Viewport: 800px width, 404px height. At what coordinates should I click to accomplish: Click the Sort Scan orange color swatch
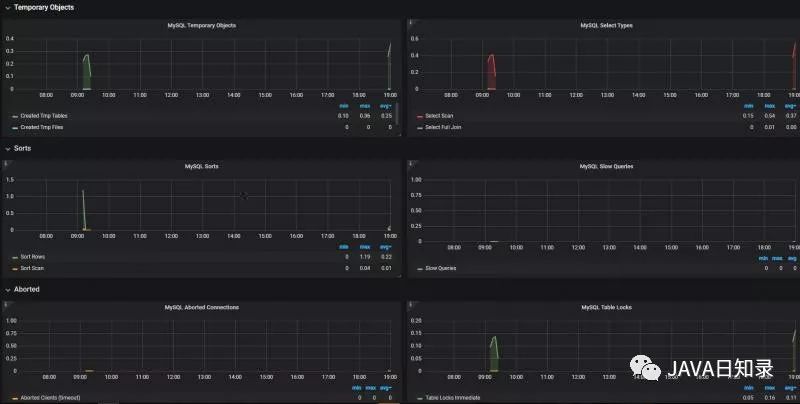(15, 268)
